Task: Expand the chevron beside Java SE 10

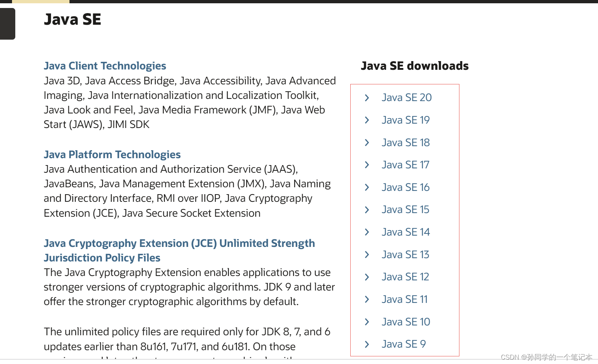Action: pyautogui.click(x=367, y=322)
